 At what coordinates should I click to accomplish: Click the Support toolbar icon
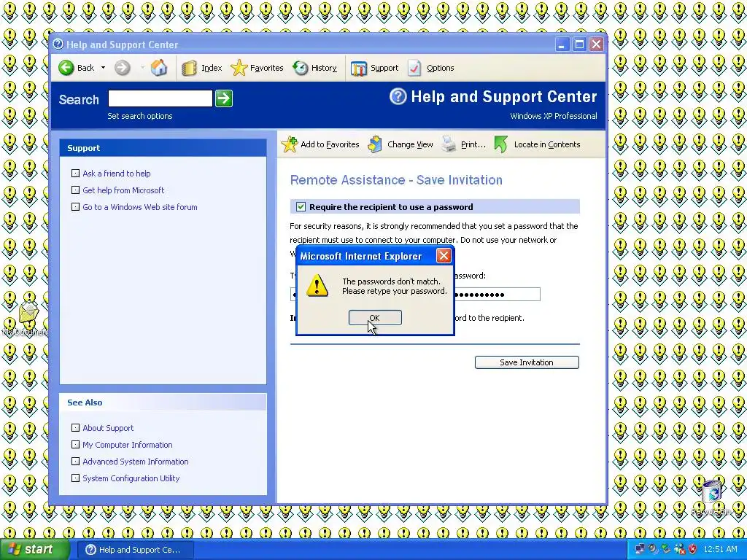click(x=359, y=68)
